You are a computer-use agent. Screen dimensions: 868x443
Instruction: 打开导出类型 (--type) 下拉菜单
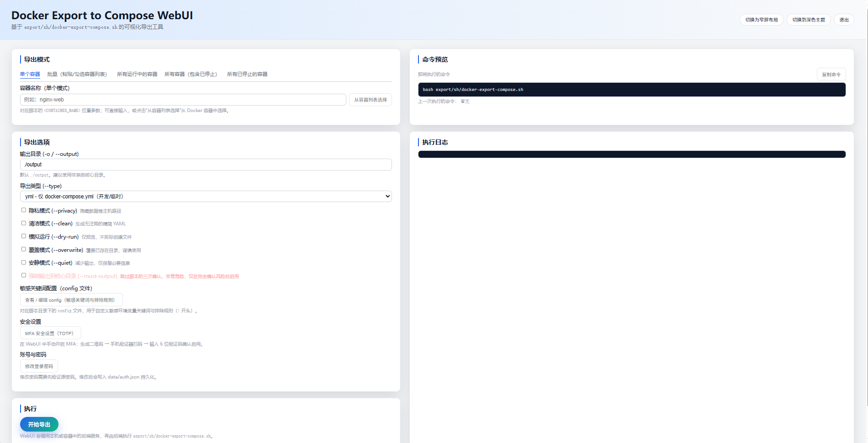[x=205, y=196]
